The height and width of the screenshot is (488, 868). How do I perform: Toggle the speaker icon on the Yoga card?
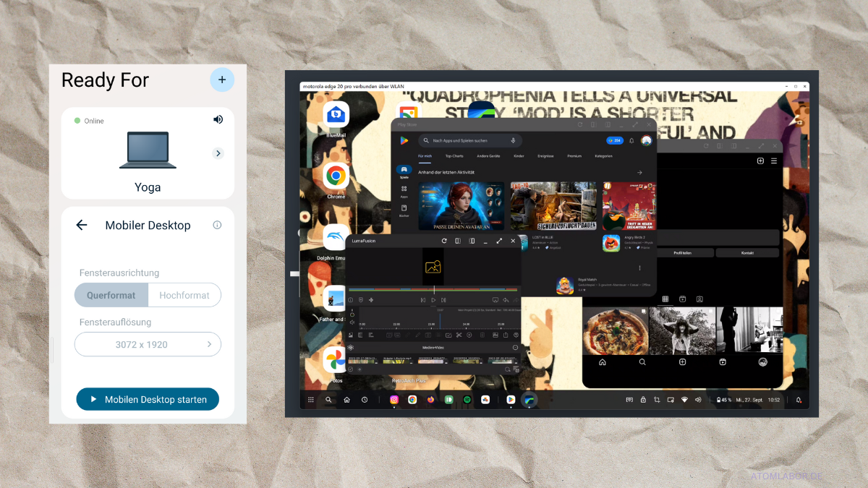click(218, 119)
